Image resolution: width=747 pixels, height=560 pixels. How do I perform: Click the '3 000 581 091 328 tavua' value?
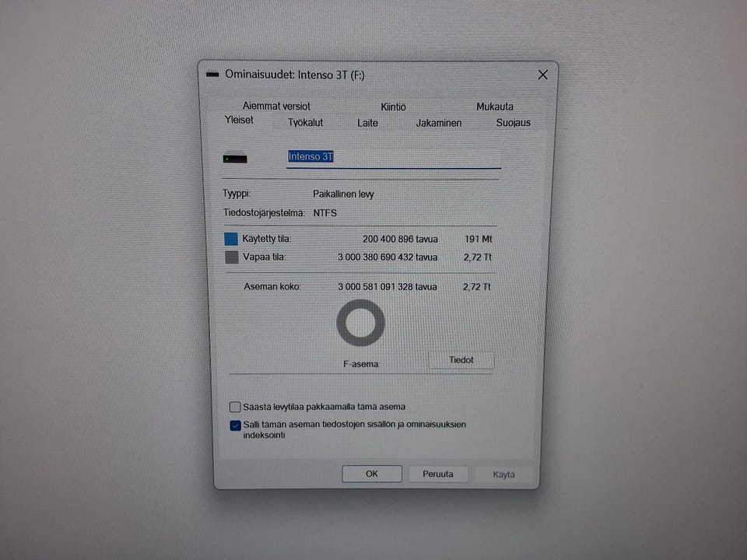(388, 287)
